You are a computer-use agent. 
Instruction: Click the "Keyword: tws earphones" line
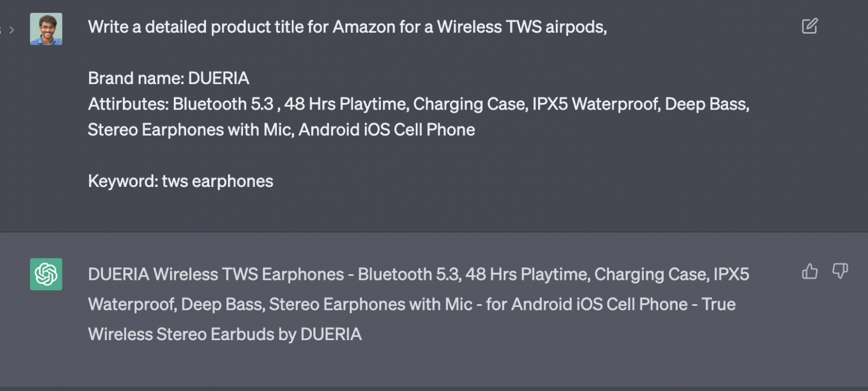[180, 181]
